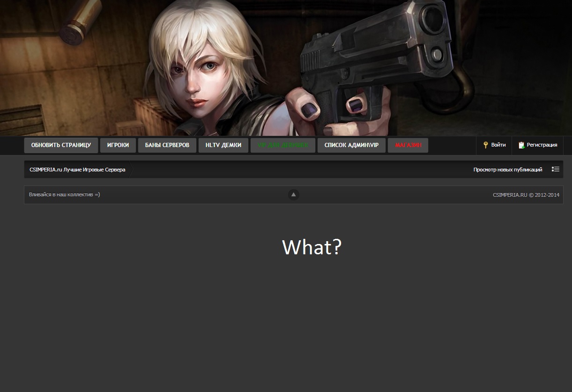Go to БАНЫ СЕРВЕРОВ
Image resolution: width=572 pixels, height=392 pixels.
point(167,145)
